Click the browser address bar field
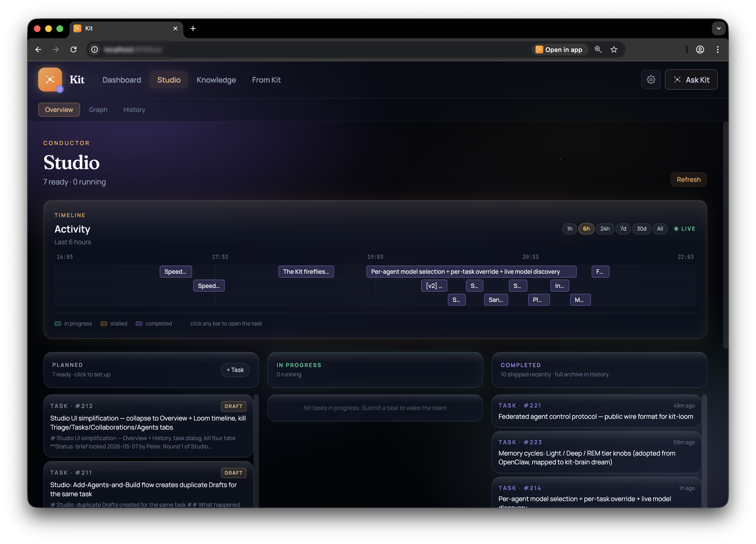This screenshot has width=756, height=544. 356,50
